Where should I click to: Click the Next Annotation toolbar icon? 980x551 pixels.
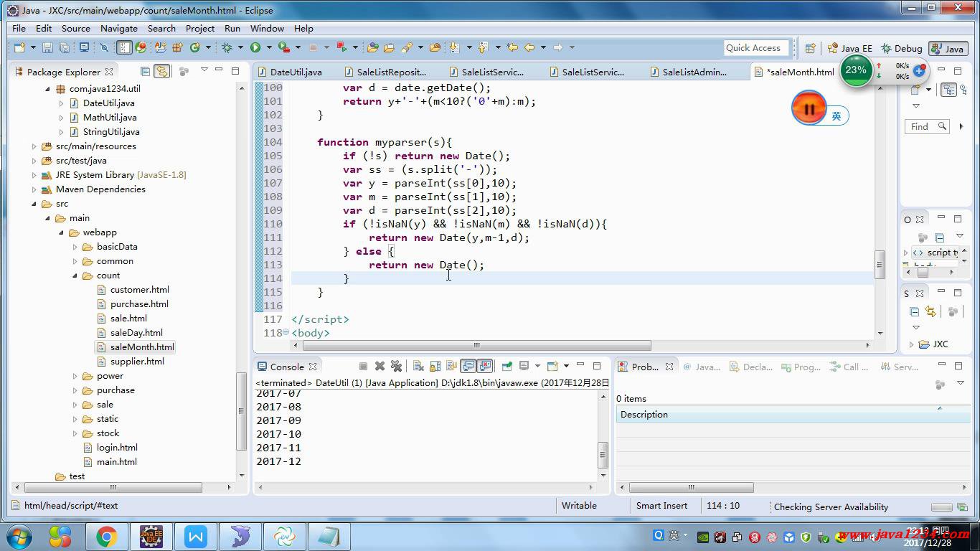coord(454,47)
